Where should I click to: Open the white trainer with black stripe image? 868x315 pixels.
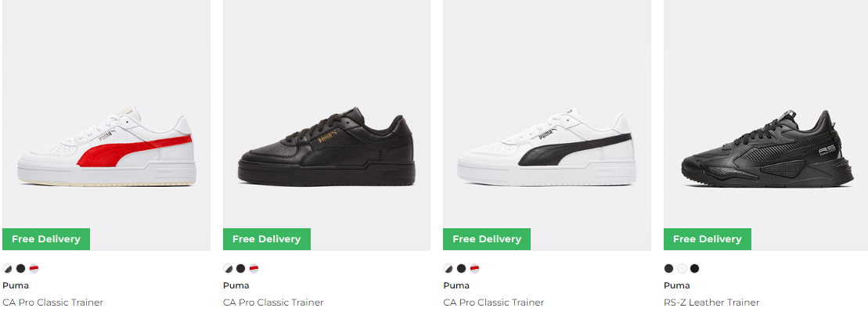pos(547,125)
